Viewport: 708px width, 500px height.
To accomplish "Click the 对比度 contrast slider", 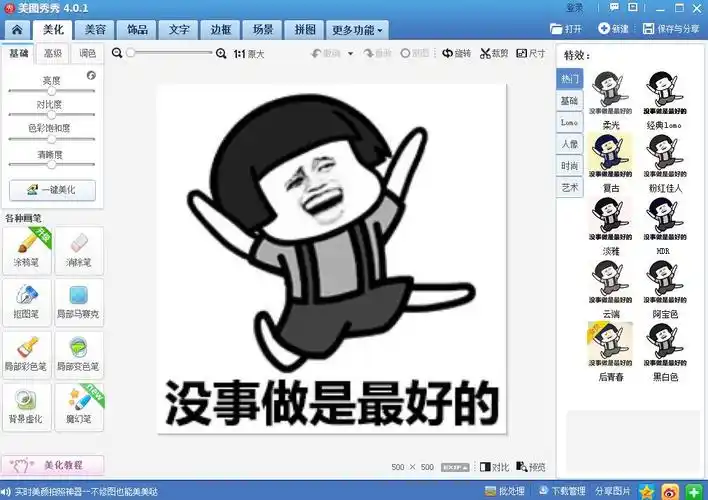I will click(x=51, y=115).
